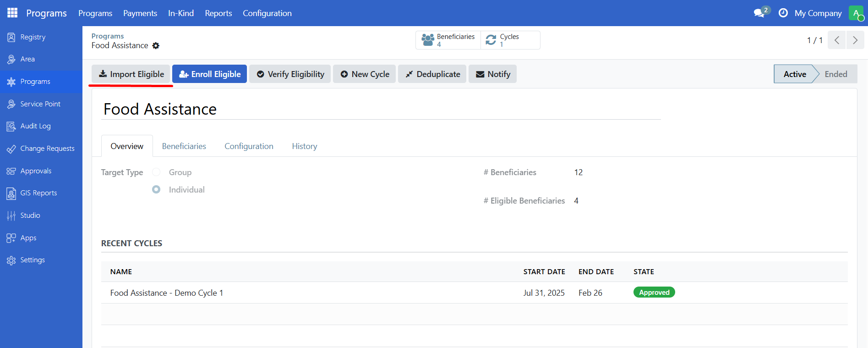Open the apps grid menu icon

[12, 13]
